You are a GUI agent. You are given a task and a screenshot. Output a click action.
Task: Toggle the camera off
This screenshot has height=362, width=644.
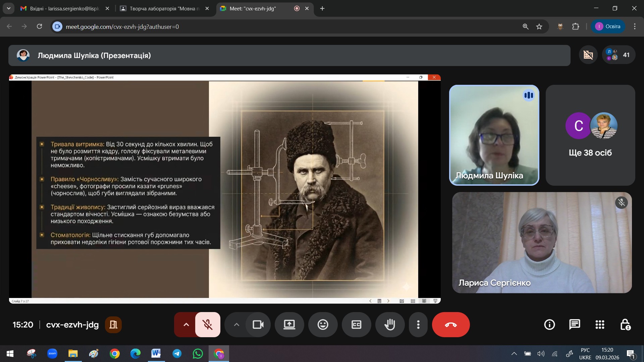[258, 324]
